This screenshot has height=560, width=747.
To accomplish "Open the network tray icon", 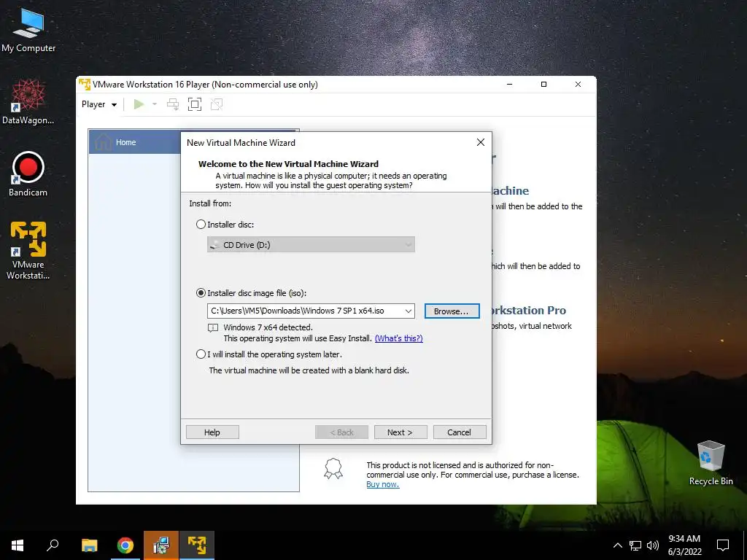I will [635, 545].
